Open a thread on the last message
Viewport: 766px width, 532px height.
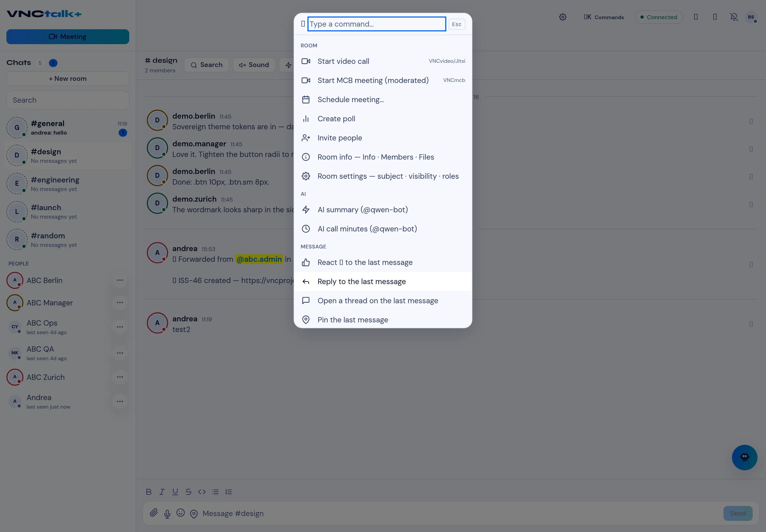[x=383, y=301]
